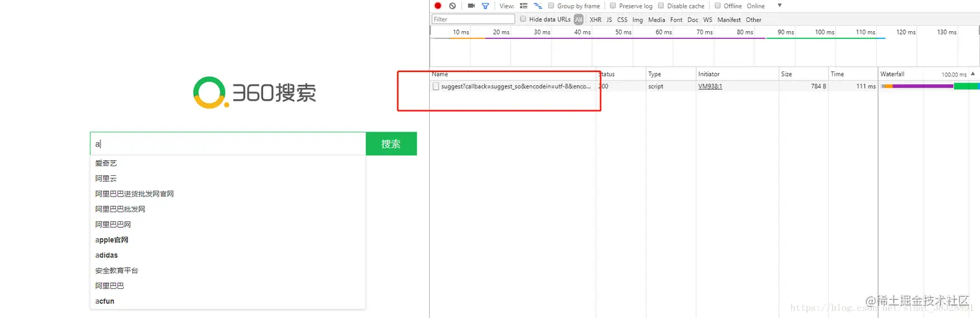Stop recording network log with red button

click(438, 6)
